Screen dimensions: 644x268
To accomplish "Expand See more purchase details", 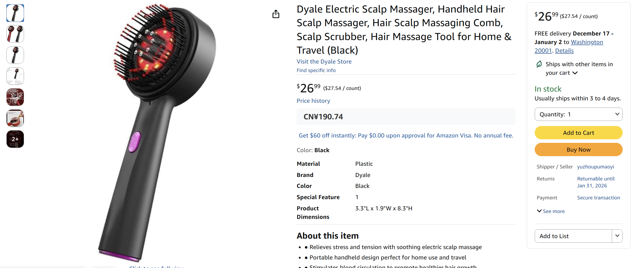I will pos(550,211).
